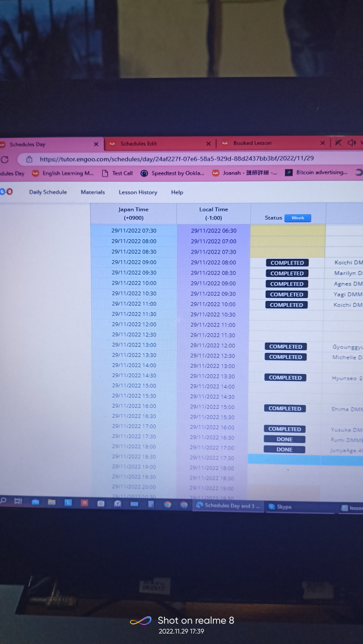Open the Materials menu
This screenshot has width=363, height=644.
[x=93, y=192]
